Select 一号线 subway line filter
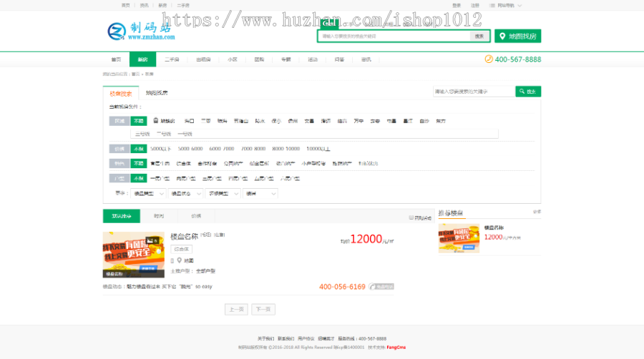The image size is (644, 359). 185,134
